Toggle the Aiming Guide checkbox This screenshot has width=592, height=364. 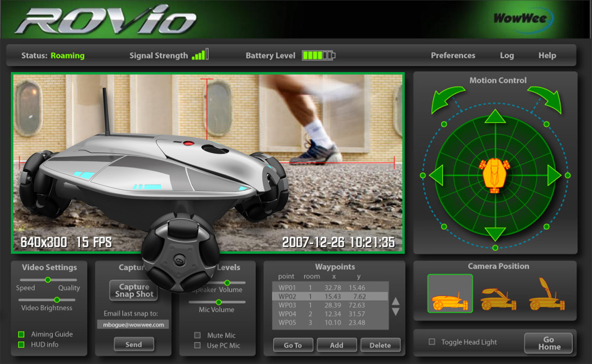click(21, 334)
